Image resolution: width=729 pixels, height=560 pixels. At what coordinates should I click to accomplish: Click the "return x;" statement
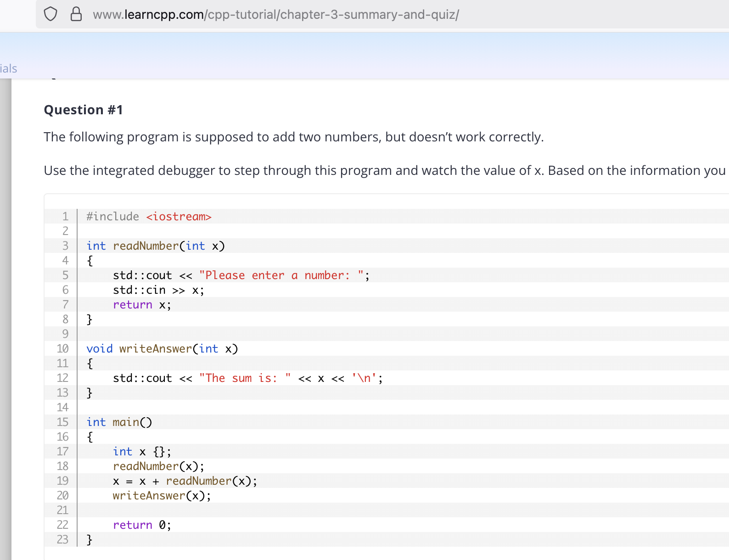(142, 305)
